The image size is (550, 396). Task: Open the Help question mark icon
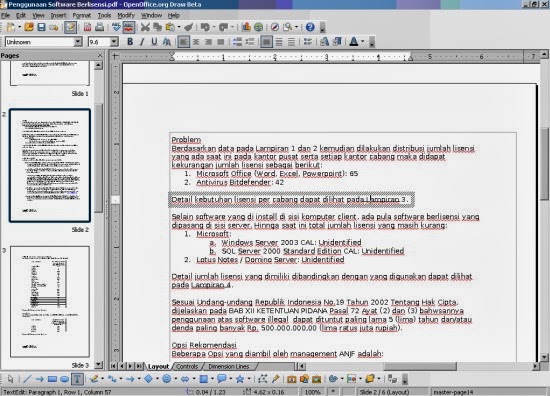(310, 27)
